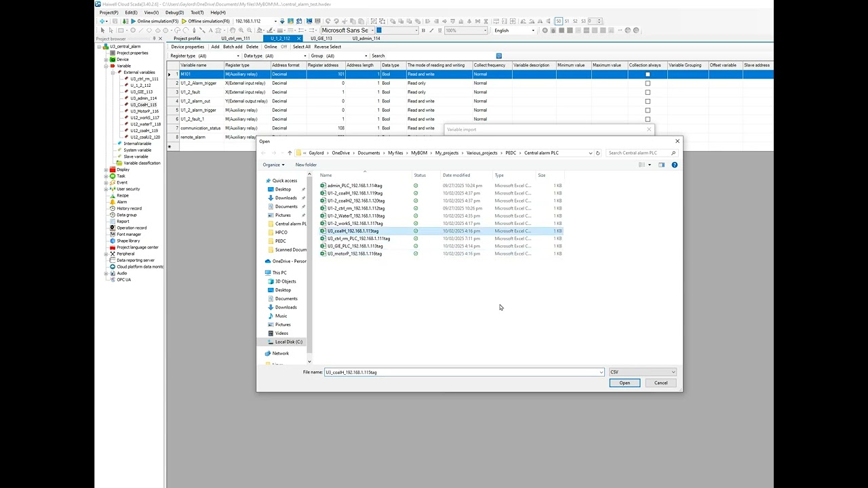Open Font manager in project browser

pos(129,235)
